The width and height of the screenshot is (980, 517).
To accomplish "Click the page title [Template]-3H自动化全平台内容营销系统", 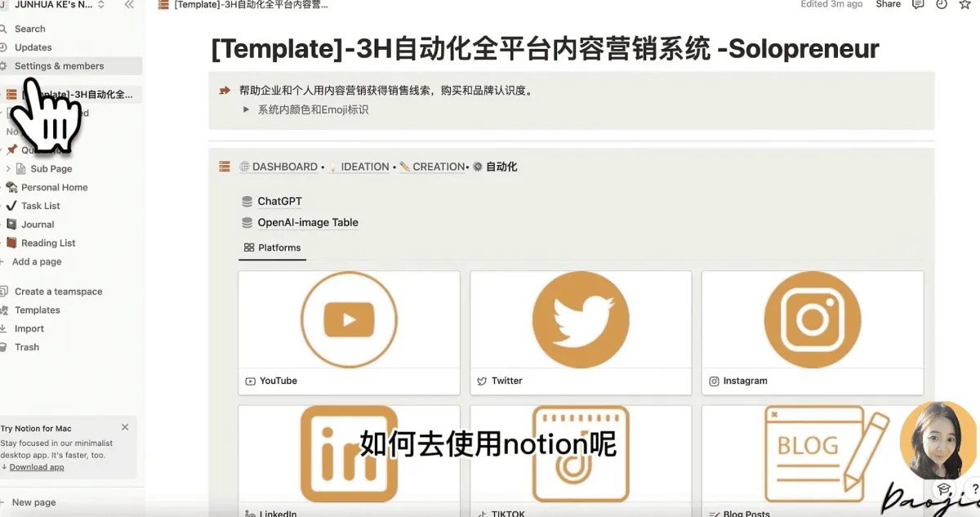I will (x=544, y=49).
